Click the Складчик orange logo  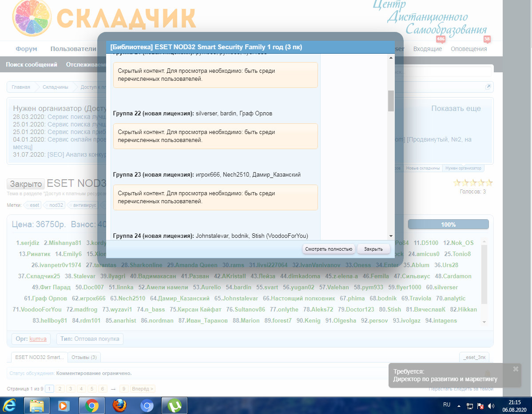pyautogui.click(x=104, y=18)
